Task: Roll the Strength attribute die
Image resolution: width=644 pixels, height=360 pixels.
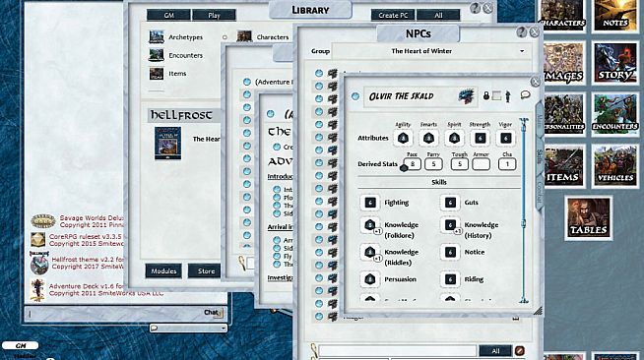Action: click(x=480, y=138)
